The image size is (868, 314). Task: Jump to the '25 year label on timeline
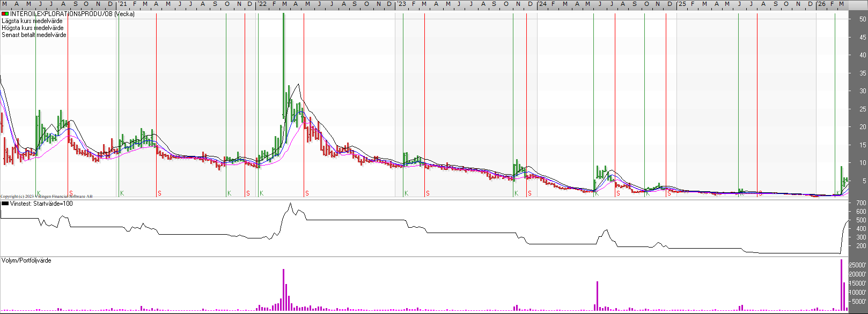681,4
